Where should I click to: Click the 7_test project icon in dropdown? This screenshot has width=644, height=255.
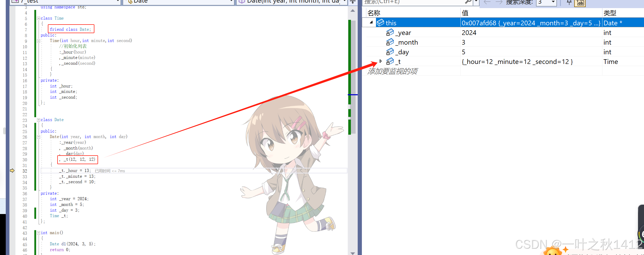tap(15, 1)
